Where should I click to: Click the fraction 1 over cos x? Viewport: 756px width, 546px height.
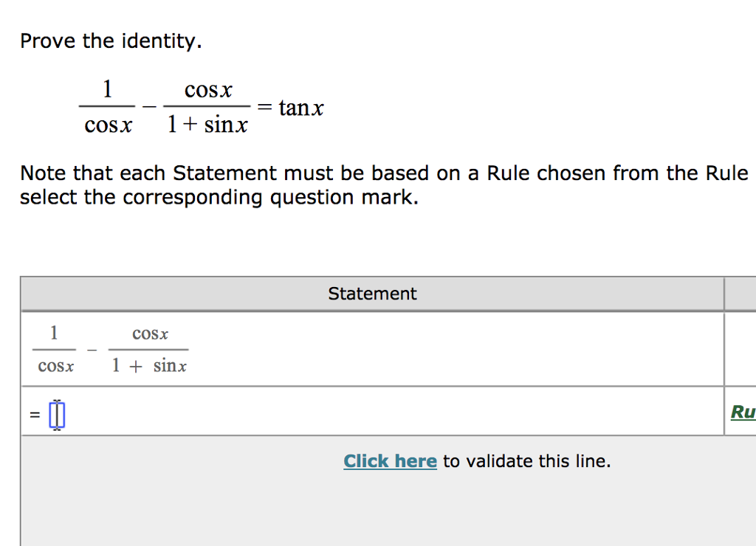108,107
